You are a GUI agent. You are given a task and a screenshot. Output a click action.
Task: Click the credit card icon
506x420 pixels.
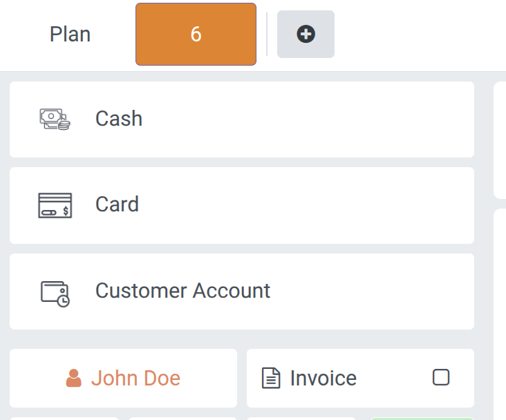pos(55,205)
